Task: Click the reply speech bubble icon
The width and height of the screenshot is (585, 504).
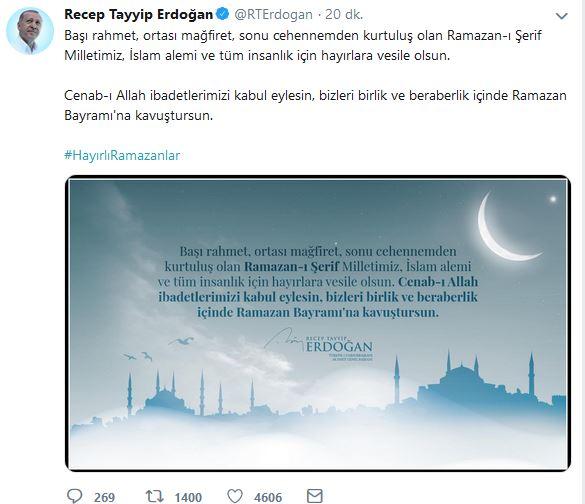Action: coord(74,496)
